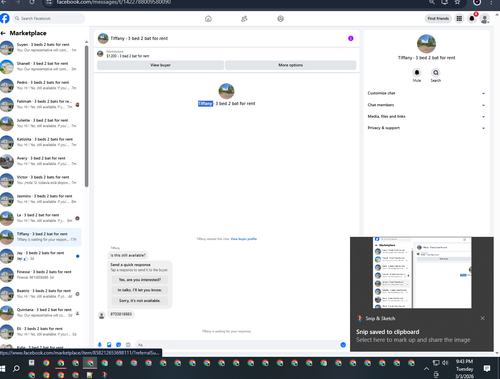The height and width of the screenshot is (379, 500).
Task: Click the taskbar clock showing Tuesday
Action: [x=465, y=369]
